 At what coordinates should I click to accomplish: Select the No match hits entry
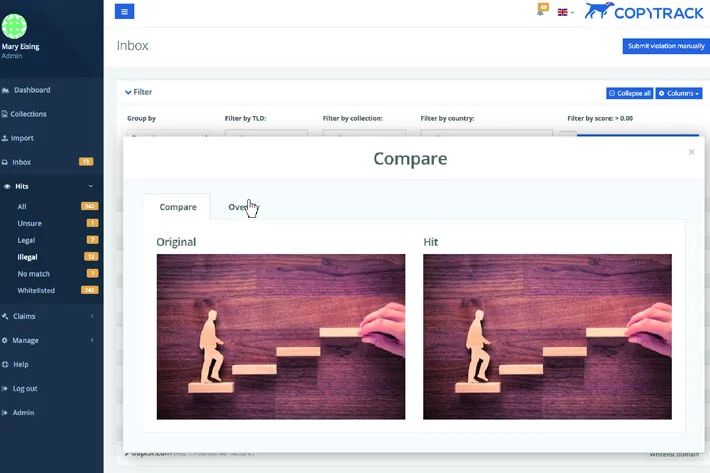tap(34, 273)
